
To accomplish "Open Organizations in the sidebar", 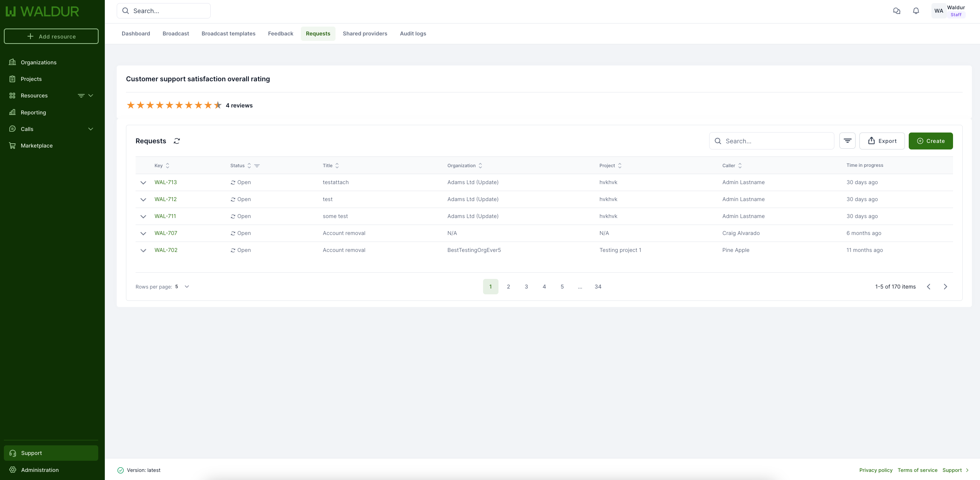I will click(x=39, y=62).
